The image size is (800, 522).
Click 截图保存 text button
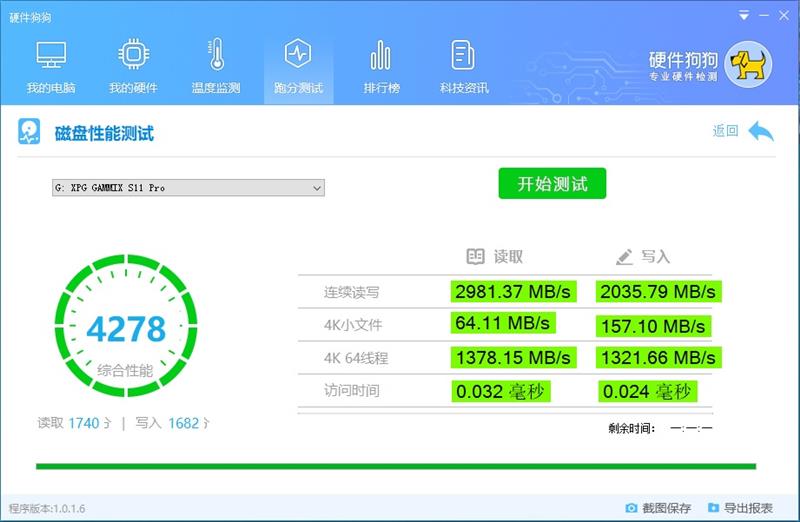[666, 508]
